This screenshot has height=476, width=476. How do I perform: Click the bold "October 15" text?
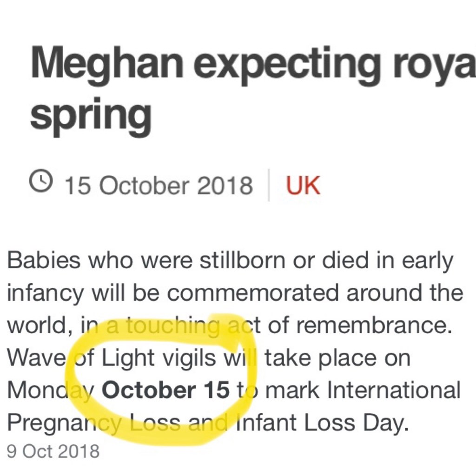[x=166, y=391]
